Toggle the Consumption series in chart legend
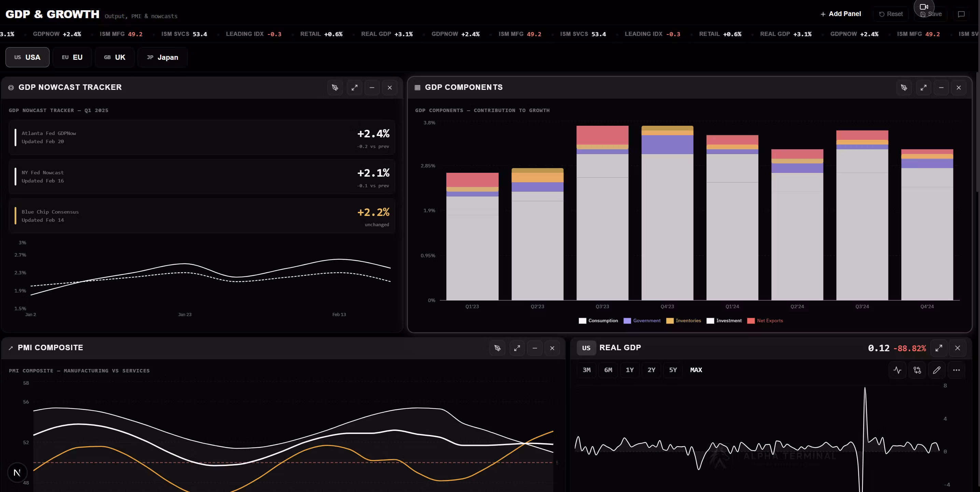This screenshot has height=492, width=980. point(598,320)
